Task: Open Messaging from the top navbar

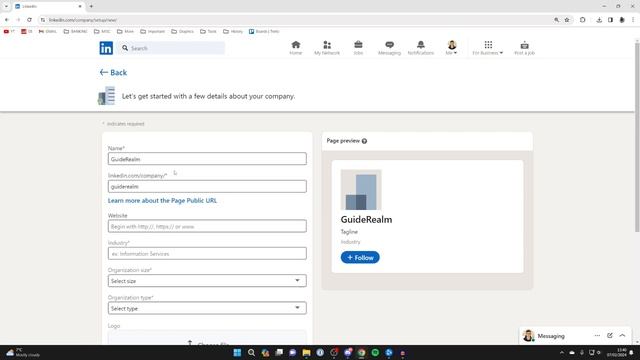Action: [x=389, y=48]
